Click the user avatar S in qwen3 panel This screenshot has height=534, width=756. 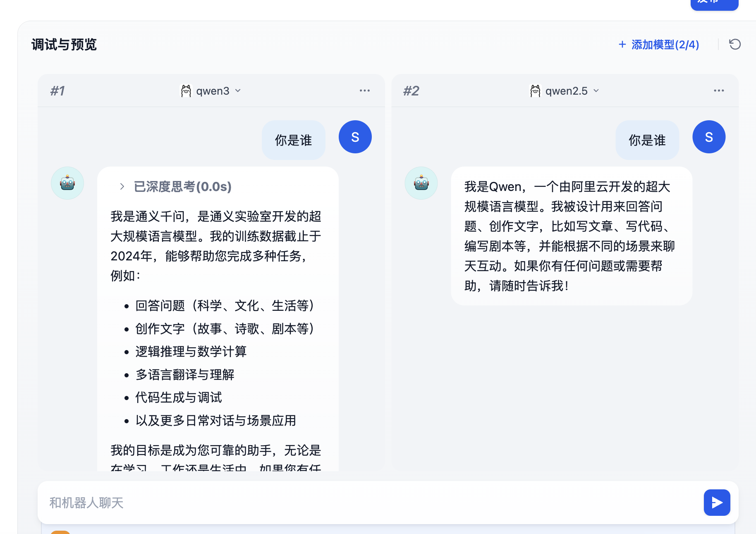tap(355, 137)
